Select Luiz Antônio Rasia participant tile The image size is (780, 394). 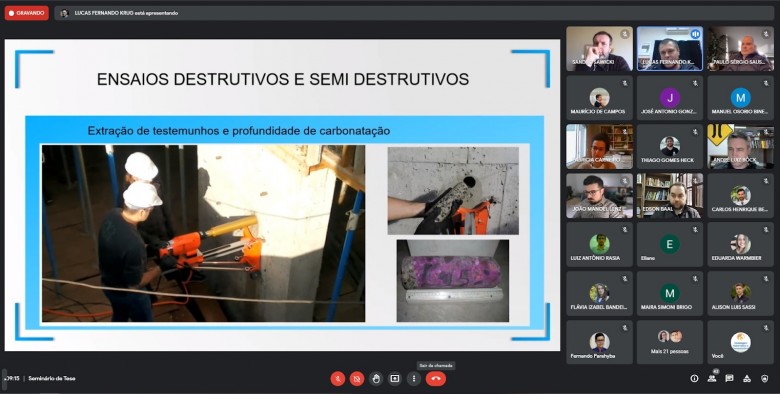[599, 244]
